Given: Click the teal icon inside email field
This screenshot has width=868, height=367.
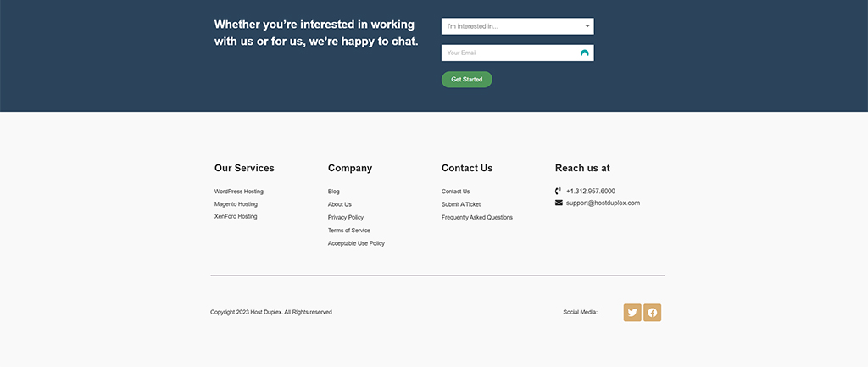Looking at the screenshot, I should (584, 53).
